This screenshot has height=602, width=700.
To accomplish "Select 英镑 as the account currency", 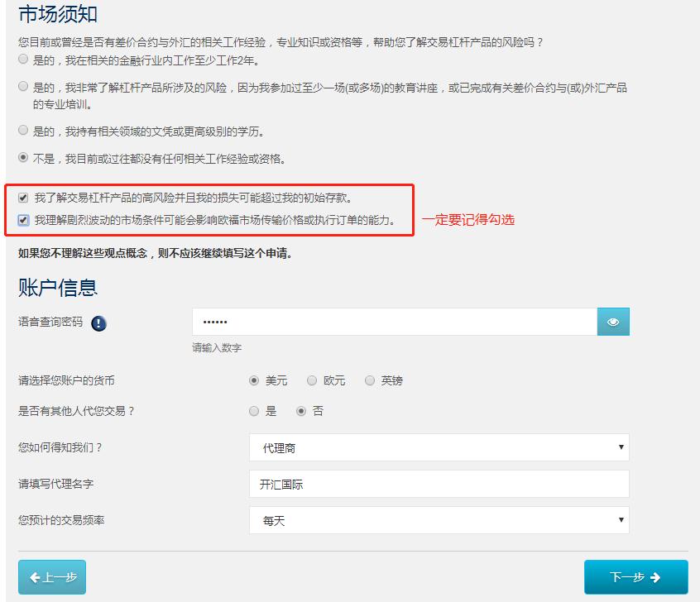I will (x=370, y=380).
